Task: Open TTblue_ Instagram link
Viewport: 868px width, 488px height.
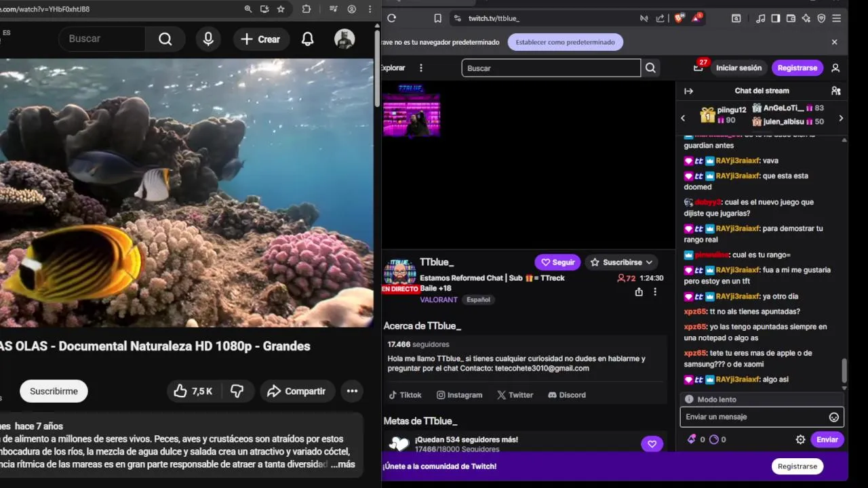Action: pos(459,395)
